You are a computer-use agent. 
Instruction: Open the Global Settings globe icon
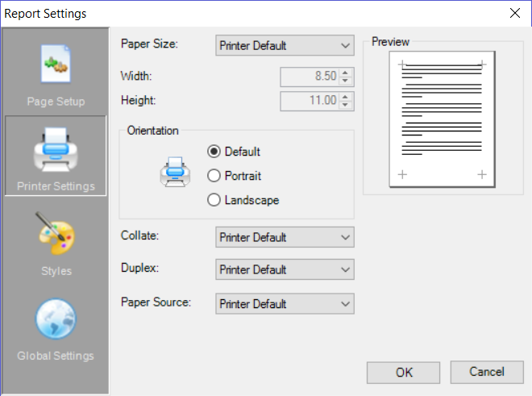(x=55, y=319)
